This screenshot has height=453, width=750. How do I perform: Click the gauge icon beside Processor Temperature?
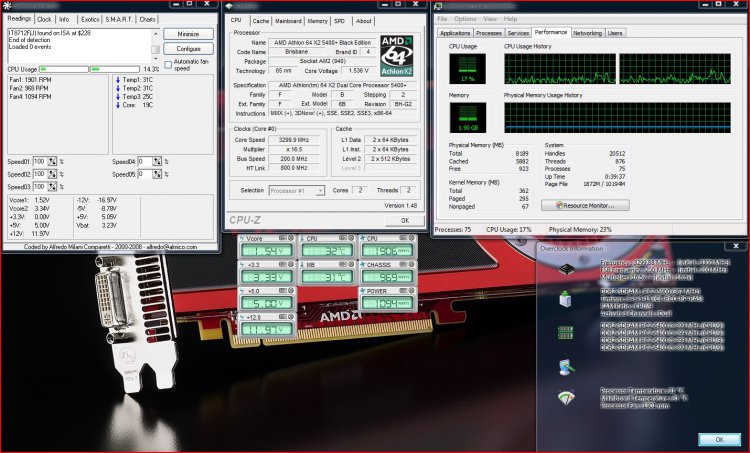566,398
